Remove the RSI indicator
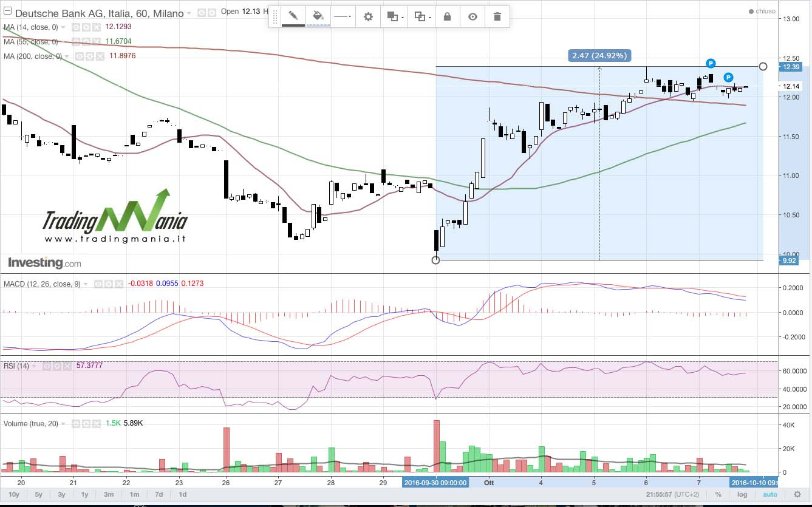Screen dimensions: 812x507 tap(67, 366)
